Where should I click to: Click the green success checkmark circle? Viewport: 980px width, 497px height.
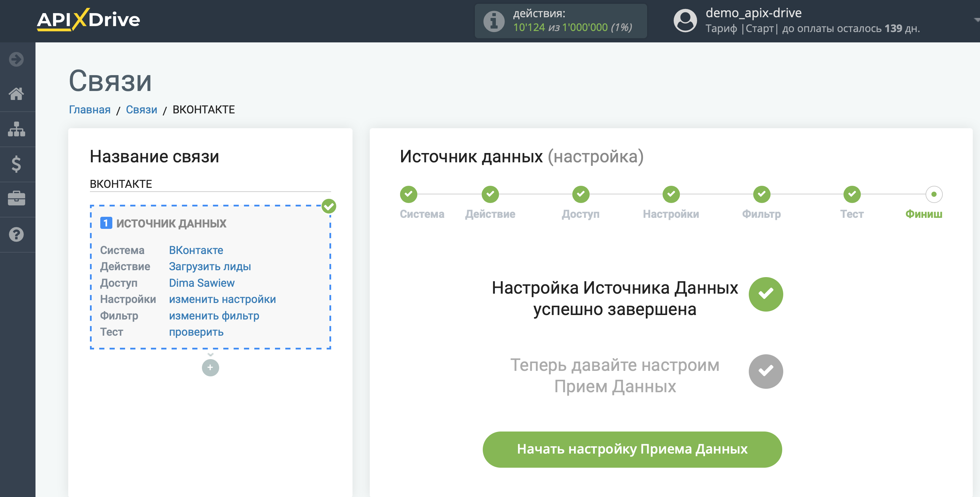(x=766, y=294)
